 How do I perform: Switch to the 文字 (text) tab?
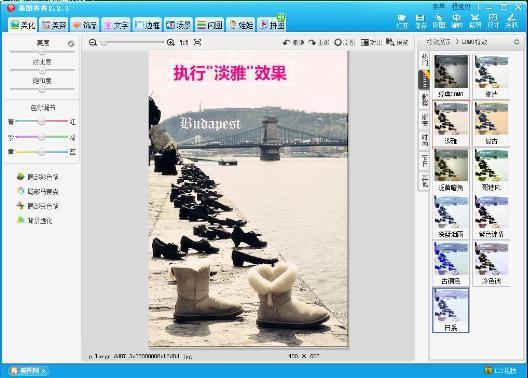coord(116,25)
